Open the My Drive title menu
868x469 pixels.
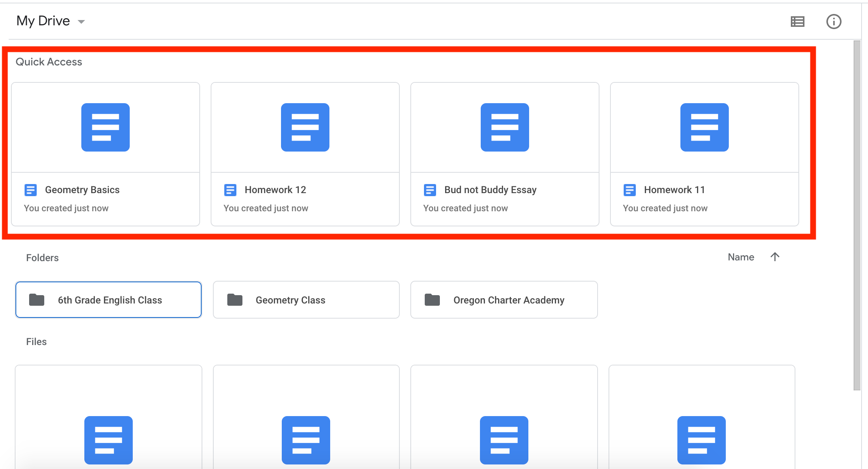click(43, 21)
